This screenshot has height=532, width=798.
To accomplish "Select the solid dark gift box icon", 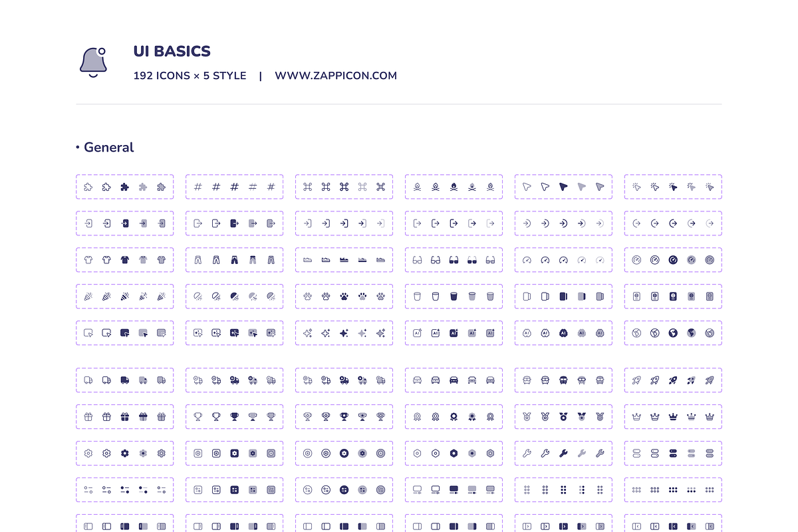I will pyautogui.click(x=124, y=417).
